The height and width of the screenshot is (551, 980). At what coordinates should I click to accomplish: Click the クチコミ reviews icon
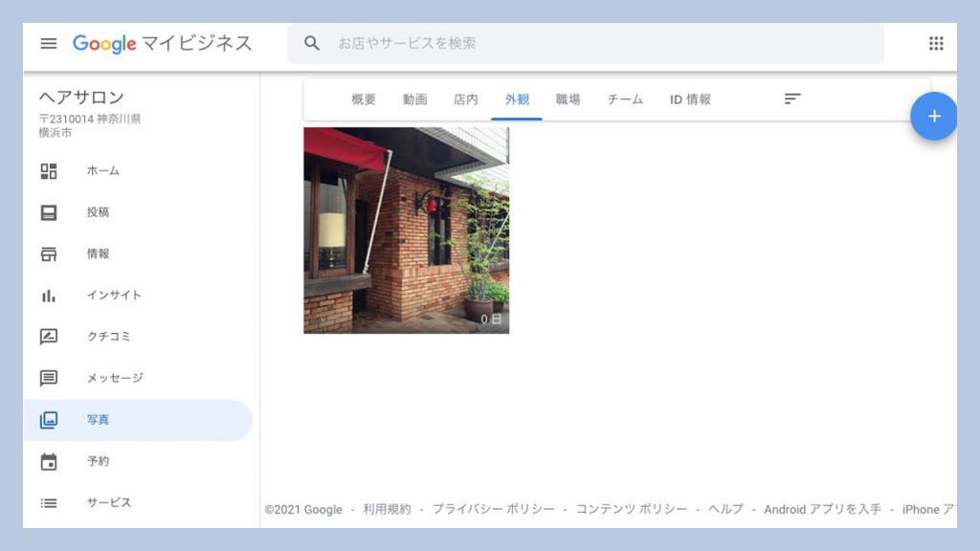pyautogui.click(x=49, y=337)
